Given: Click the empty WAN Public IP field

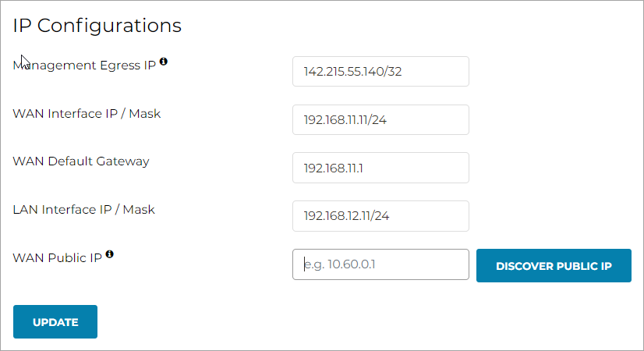Looking at the screenshot, I should [380, 264].
